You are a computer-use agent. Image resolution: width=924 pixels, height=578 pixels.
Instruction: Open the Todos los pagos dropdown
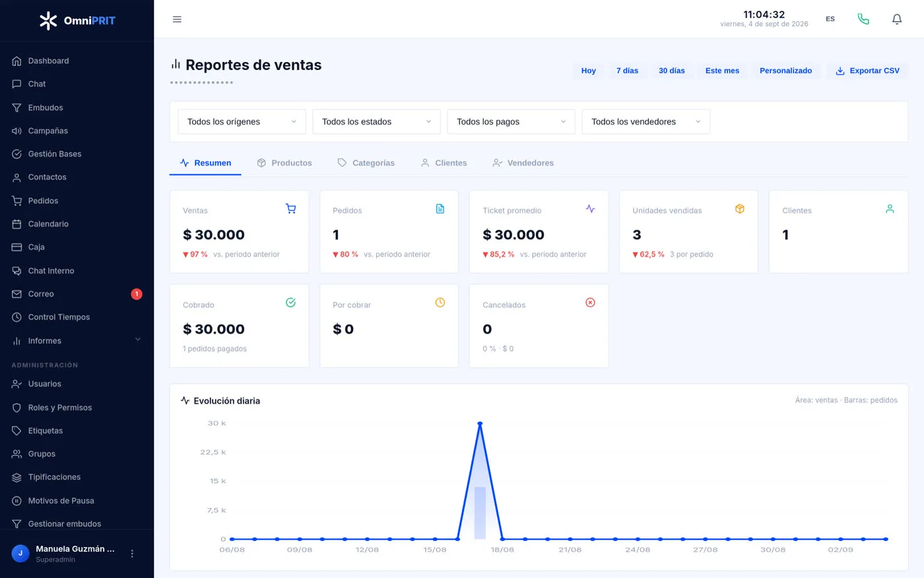point(511,121)
